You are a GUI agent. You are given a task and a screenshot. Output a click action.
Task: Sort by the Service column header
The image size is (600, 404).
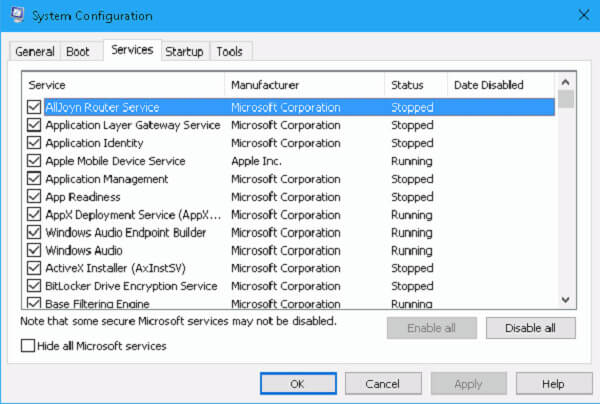coord(124,85)
